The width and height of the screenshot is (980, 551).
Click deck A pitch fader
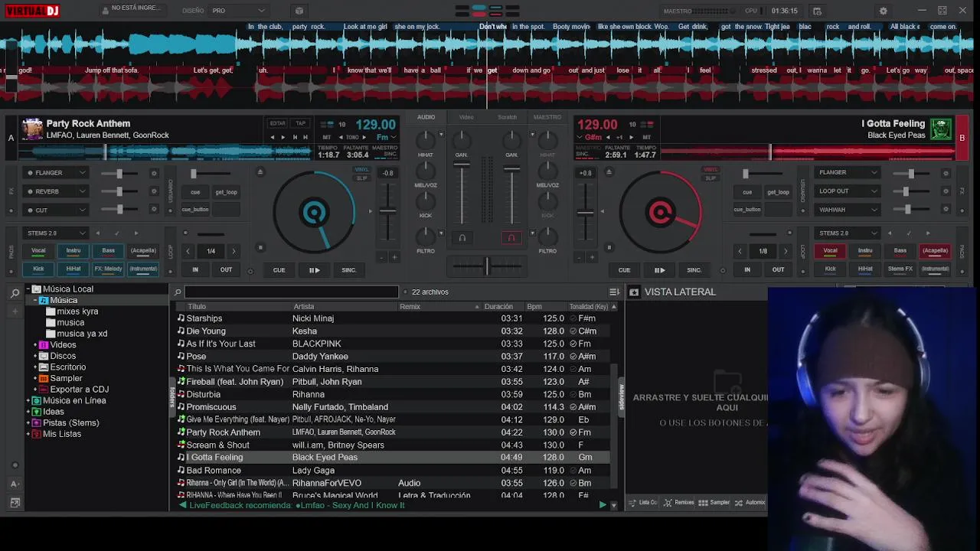(x=389, y=211)
